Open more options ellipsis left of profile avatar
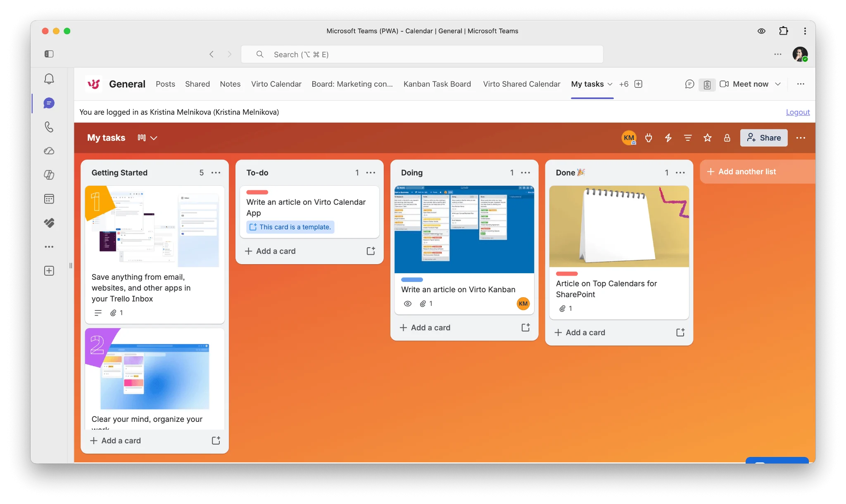The height and width of the screenshot is (504, 846). pyautogui.click(x=778, y=54)
